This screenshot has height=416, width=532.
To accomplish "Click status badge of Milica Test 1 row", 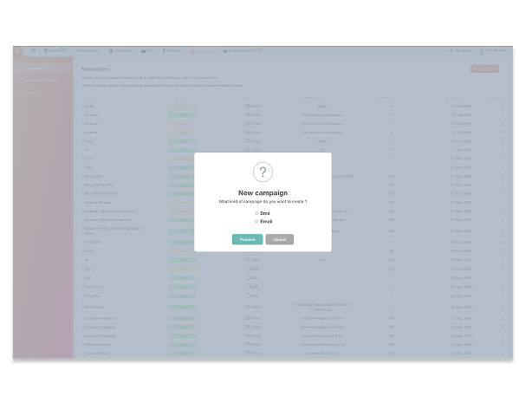I will coord(183,177).
